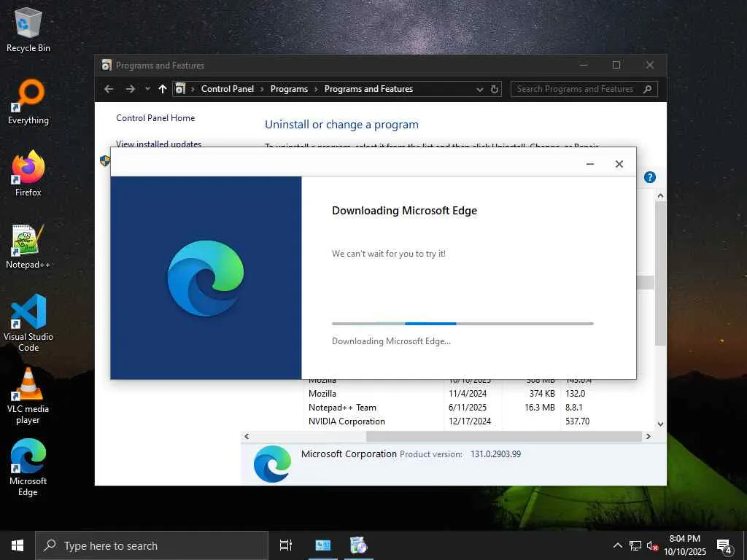Open taskbar clock and date

(685, 545)
